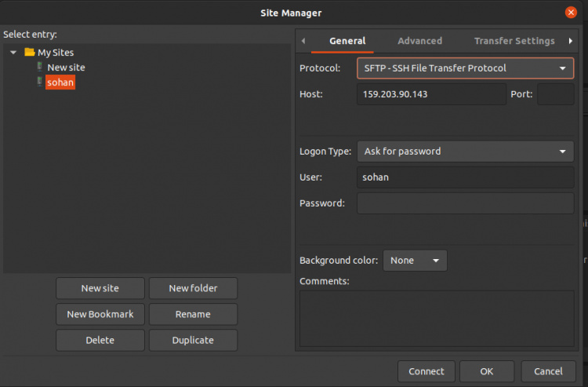Click inside the Comments text area
Screen dimensions: 588x387
click(436, 318)
